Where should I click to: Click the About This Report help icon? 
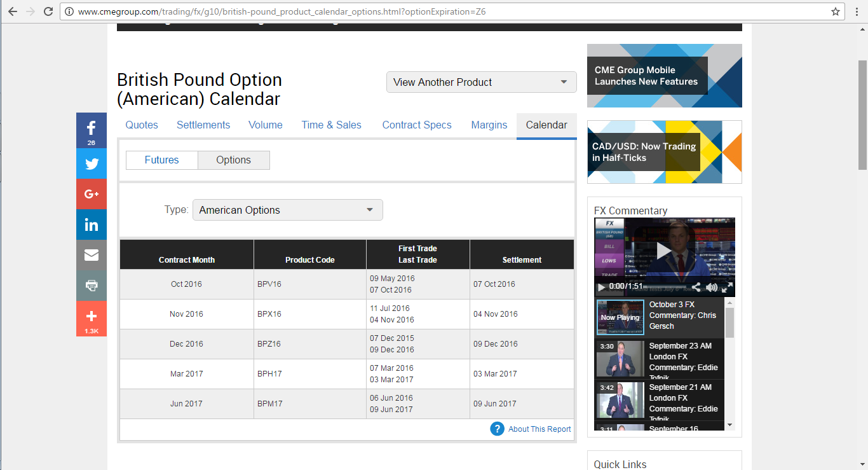tap(498, 429)
